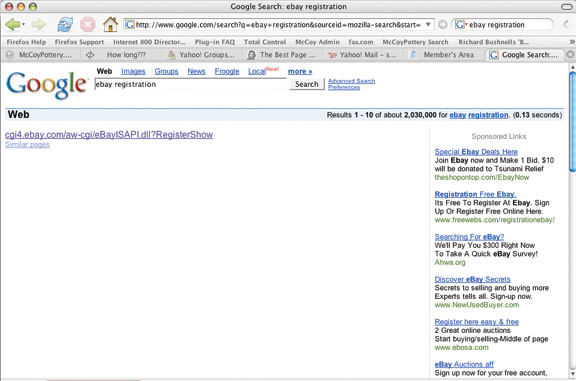Image resolution: width=576 pixels, height=381 pixels.
Task: Show more bookmarks with the toolbar chevron
Action: [x=572, y=42]
